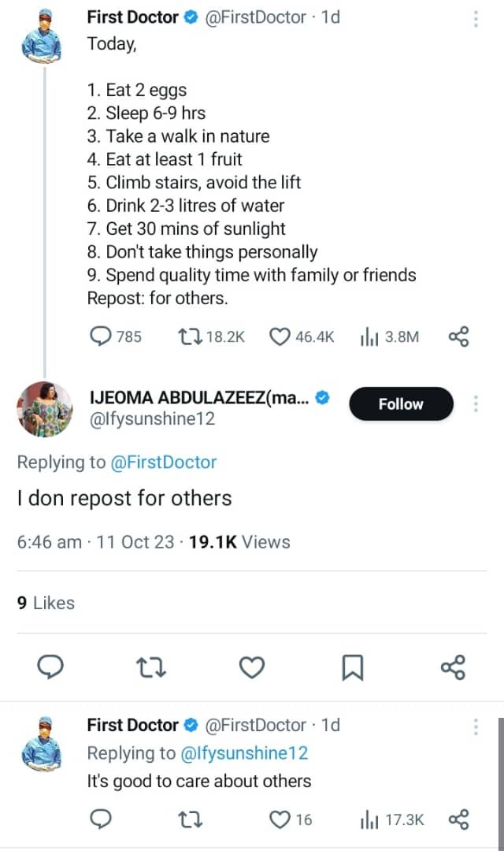The height and width of the screenshot is (851, 504).
Task: Repost the tweet with 18.2K reposts
Action: pyautogui.click(x=189, y=336)
